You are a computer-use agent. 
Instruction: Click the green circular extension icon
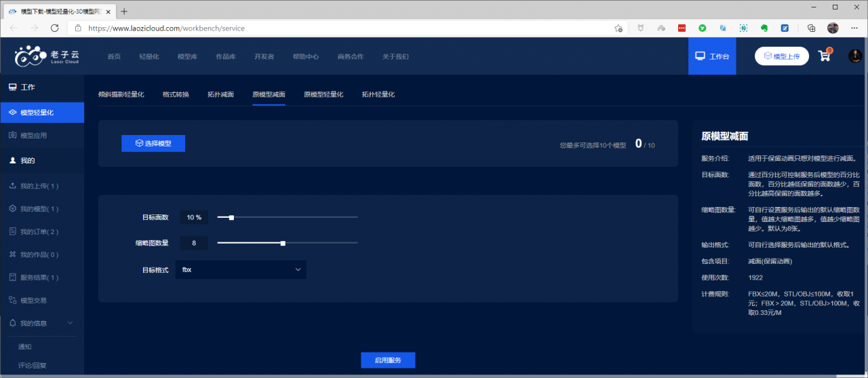[x=703, y=28]
